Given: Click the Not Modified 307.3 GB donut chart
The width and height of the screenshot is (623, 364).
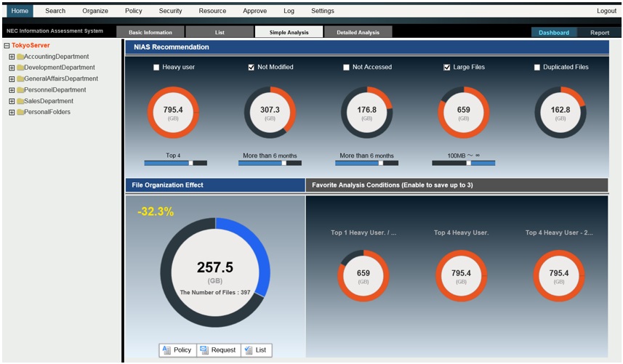Looking at the screenshot, I should [270, 113].
